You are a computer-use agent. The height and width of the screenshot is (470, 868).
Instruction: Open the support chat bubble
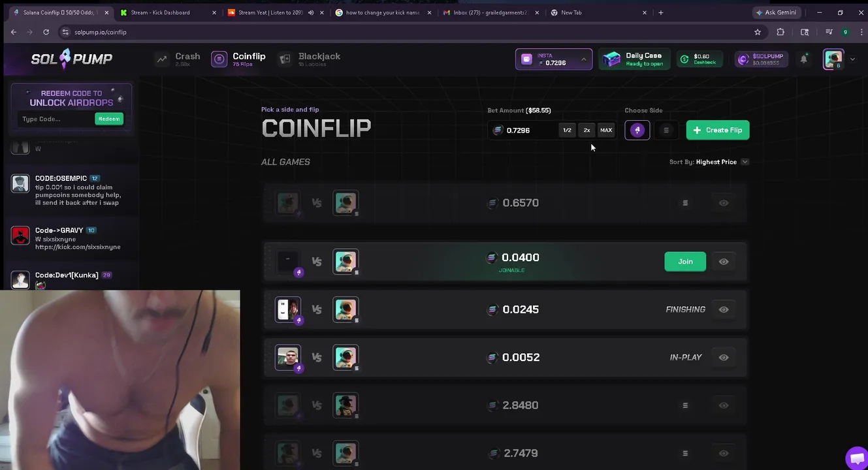856,458
